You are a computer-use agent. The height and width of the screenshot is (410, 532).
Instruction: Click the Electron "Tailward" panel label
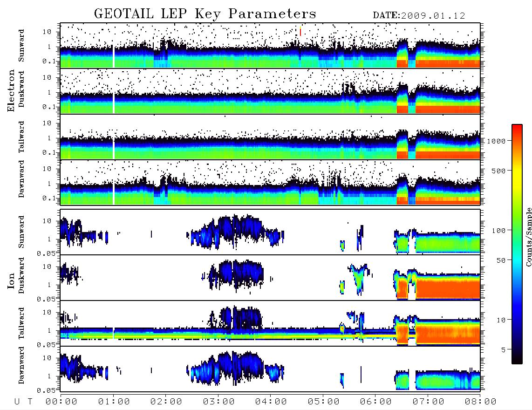[21, 137]
